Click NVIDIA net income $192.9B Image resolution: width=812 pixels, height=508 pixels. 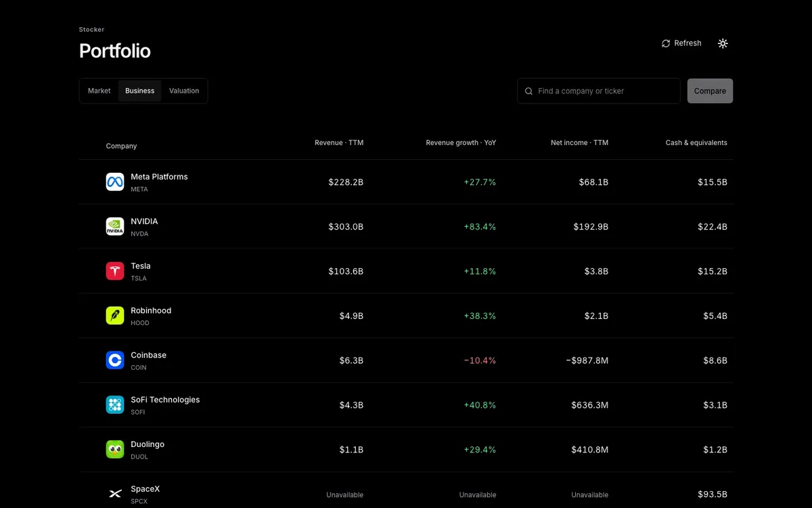pyautogui.click(x=591, y=227)
